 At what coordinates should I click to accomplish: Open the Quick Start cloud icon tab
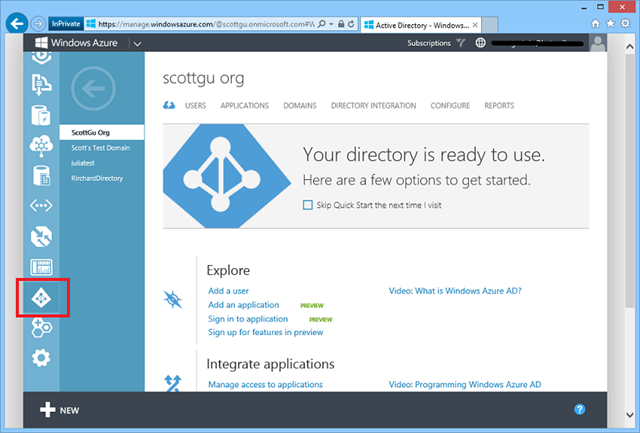pos(169,105)
